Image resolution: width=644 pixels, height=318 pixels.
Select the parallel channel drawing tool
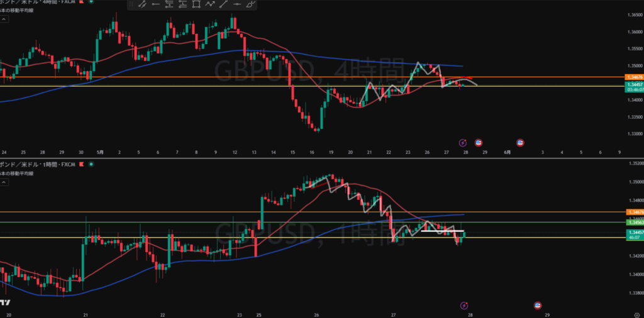click(143, 4)
